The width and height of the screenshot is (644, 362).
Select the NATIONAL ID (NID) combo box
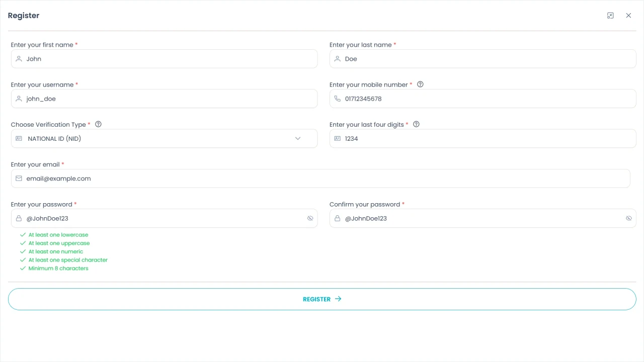coord(164,138)
